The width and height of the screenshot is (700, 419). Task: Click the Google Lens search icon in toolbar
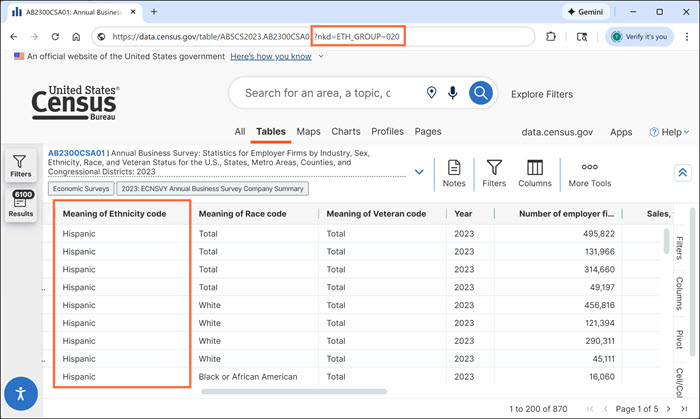(582, 37)
